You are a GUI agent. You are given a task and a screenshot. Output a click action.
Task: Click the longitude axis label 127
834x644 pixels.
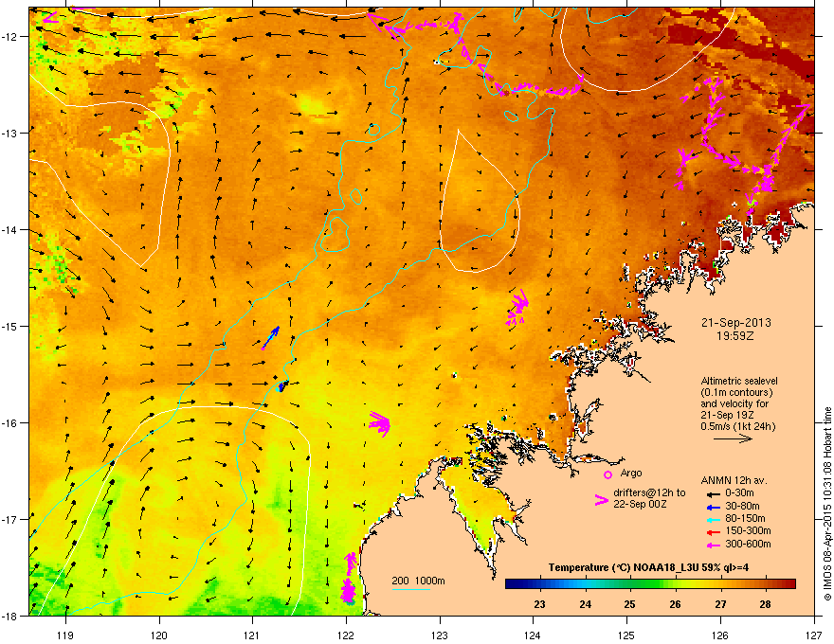tap(814, 635)
